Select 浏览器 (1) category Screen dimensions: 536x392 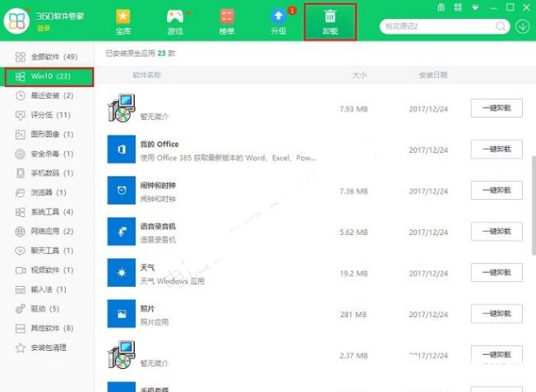(x=47, y=193)
